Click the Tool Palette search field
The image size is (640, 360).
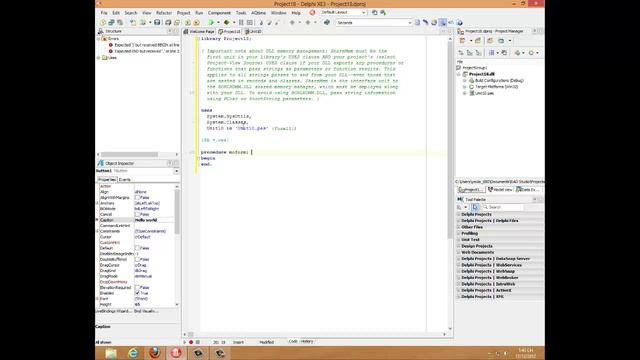click(503, 207)
